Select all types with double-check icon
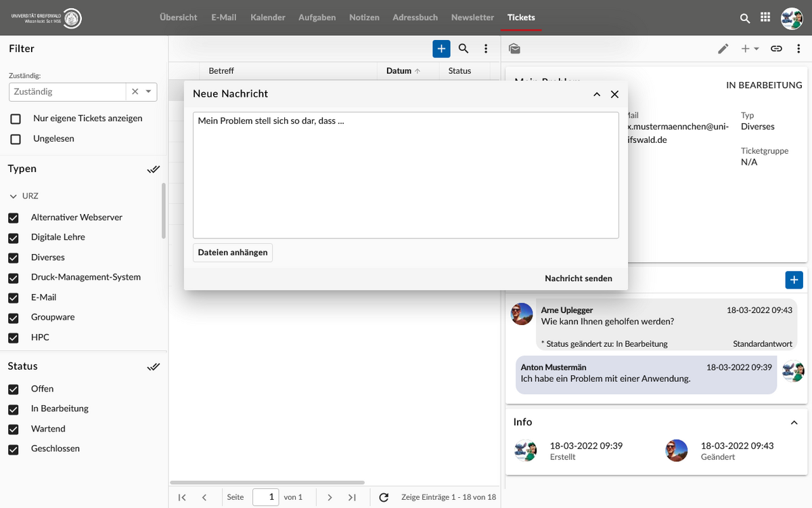 coord(154,169)
